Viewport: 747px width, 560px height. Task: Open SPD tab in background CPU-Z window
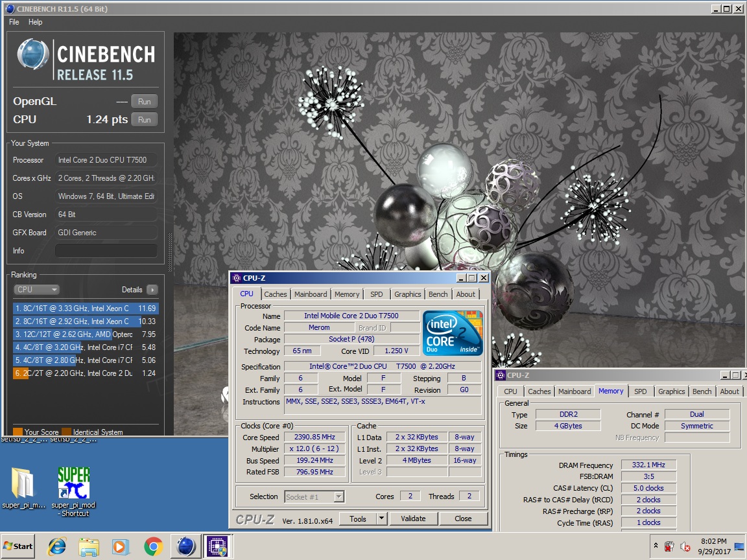[640, 391]
